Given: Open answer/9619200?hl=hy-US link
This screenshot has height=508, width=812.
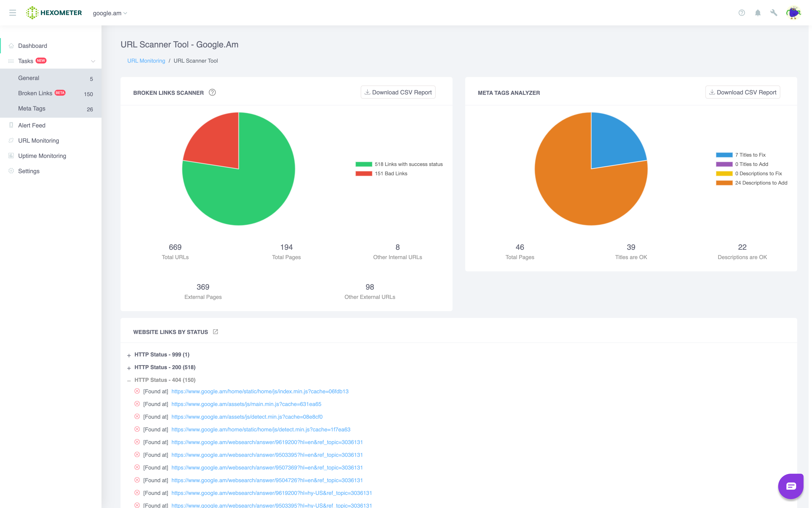Looking at the screenshot, I should tap(272, 493).
